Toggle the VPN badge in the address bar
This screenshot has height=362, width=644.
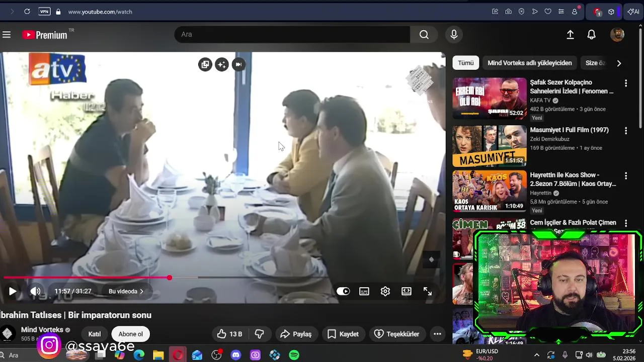click(44, 12)
